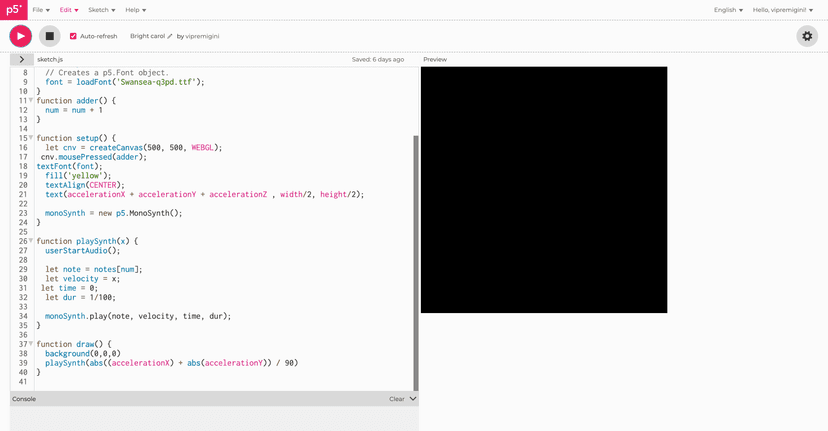Fold the draw function at line 37

point(31,345)
